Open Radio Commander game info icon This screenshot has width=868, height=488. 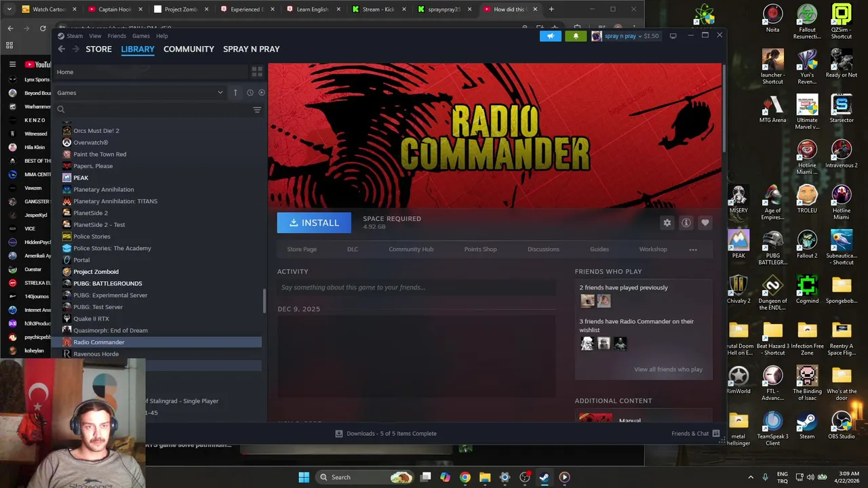click(x=686, y=222)
